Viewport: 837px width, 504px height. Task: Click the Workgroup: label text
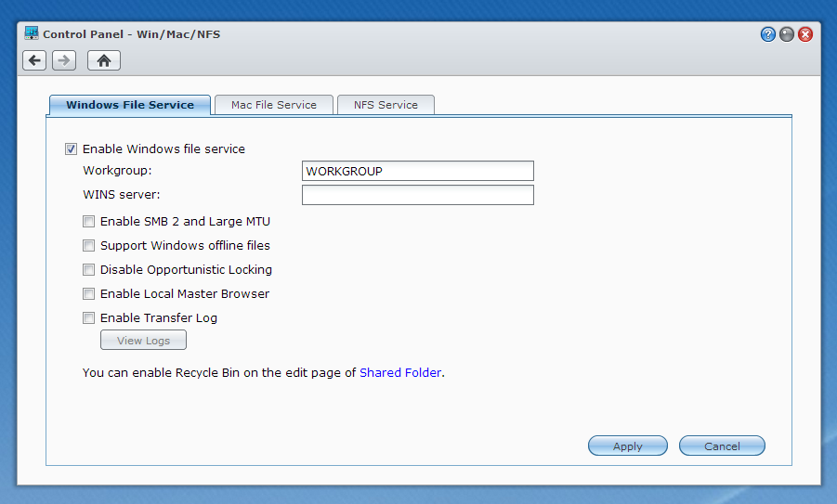coord(117,171)
